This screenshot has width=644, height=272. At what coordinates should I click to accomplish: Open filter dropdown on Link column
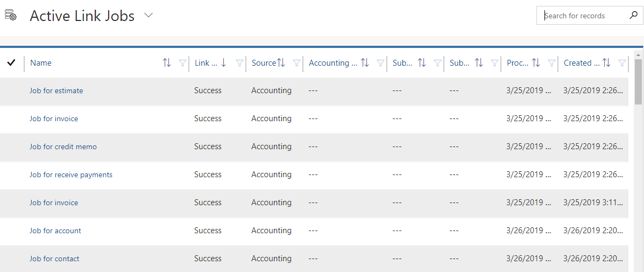[239, 63]
